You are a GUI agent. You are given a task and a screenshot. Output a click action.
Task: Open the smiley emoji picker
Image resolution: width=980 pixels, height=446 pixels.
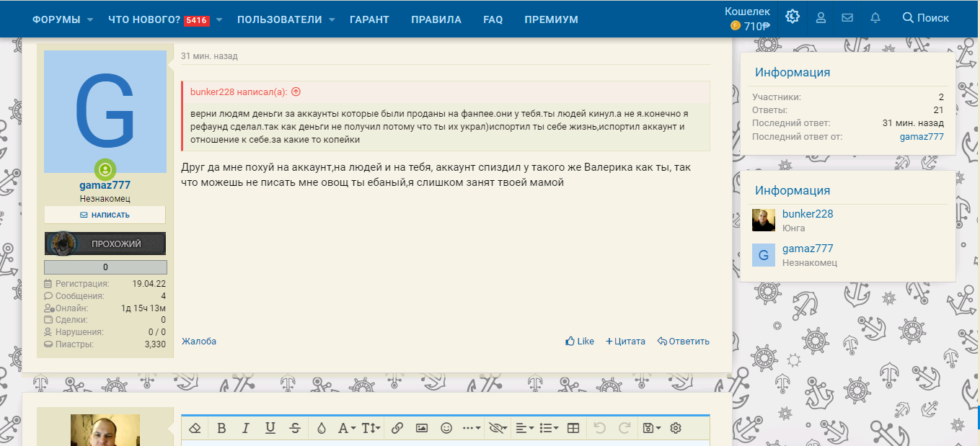coord(446,428)
